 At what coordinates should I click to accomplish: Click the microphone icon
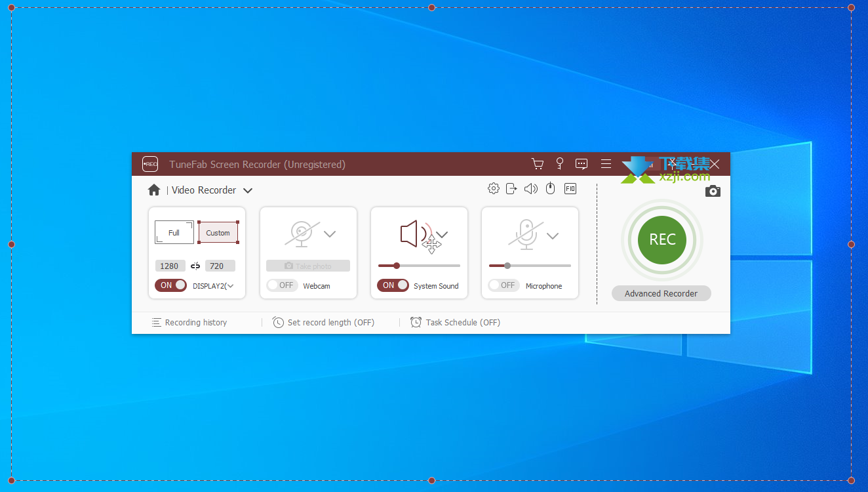(x=526, y=234)
